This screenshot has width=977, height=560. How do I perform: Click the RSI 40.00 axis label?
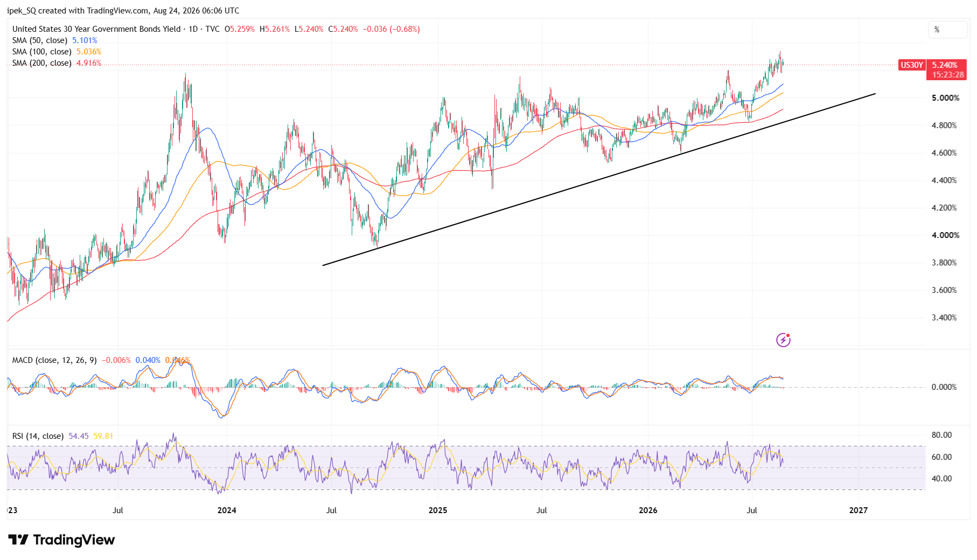[x=942, y=479]
